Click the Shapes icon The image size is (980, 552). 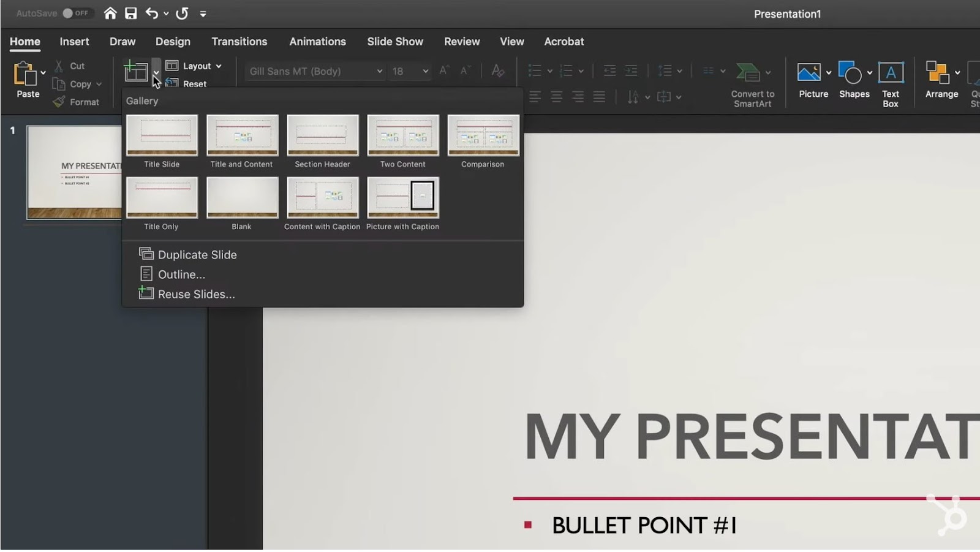tap(850, 73)
